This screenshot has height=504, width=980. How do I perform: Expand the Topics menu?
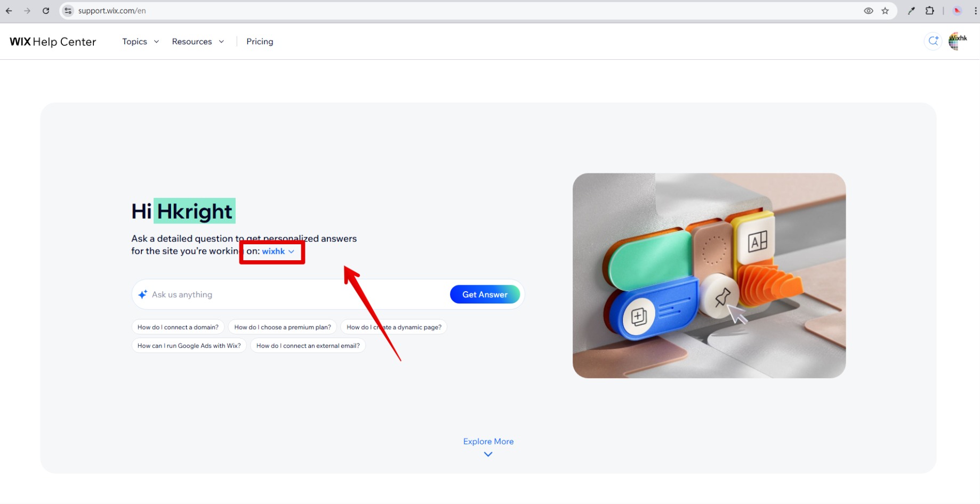point(140,42)
